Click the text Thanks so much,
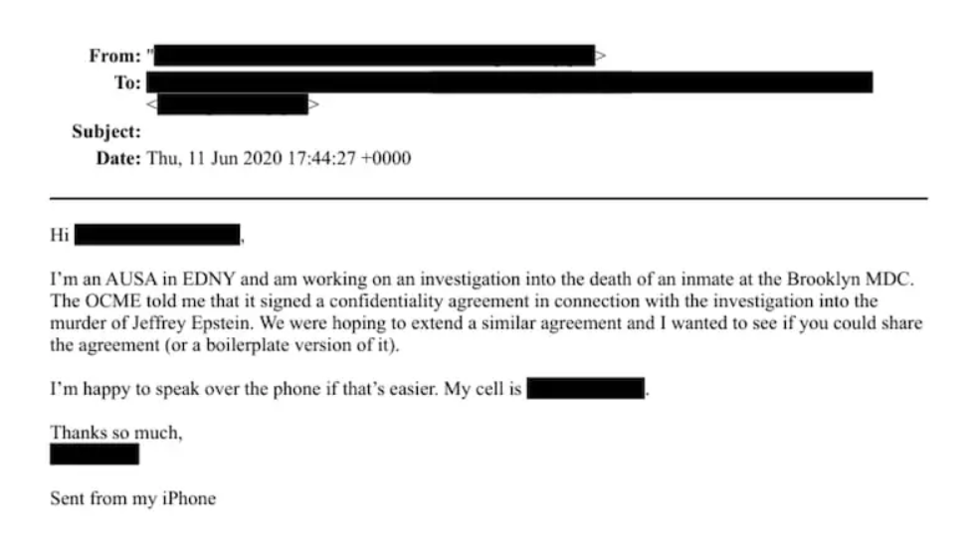Viewport: 980px width, 556px height. click(x=116, y=433)
